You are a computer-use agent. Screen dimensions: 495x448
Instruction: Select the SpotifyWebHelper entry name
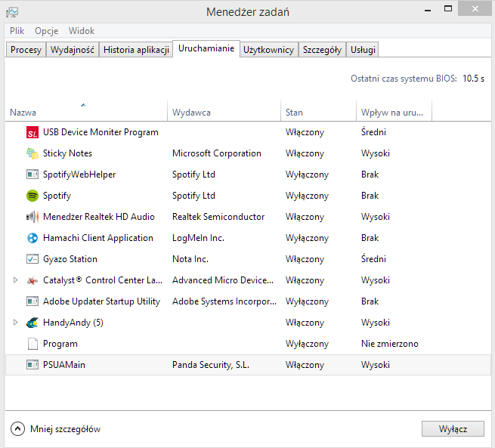tap(79, 175)
